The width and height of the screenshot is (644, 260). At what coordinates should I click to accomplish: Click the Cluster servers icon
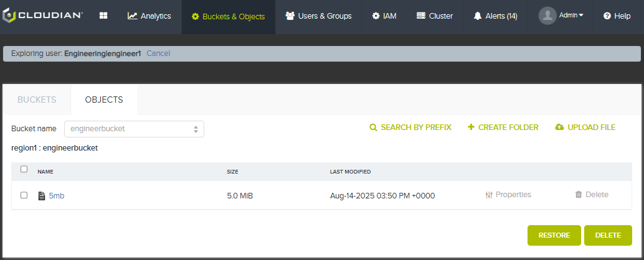point(420,16)
